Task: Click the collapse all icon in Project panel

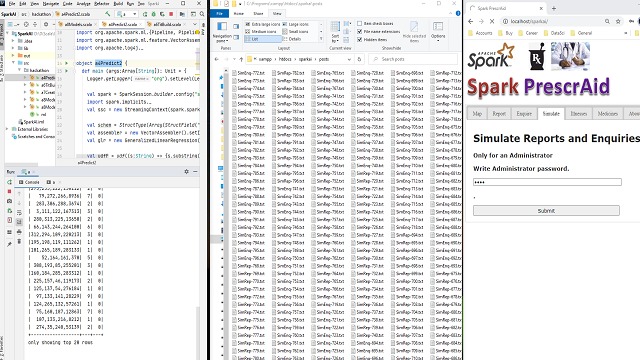Action: (x=35, y=24)
